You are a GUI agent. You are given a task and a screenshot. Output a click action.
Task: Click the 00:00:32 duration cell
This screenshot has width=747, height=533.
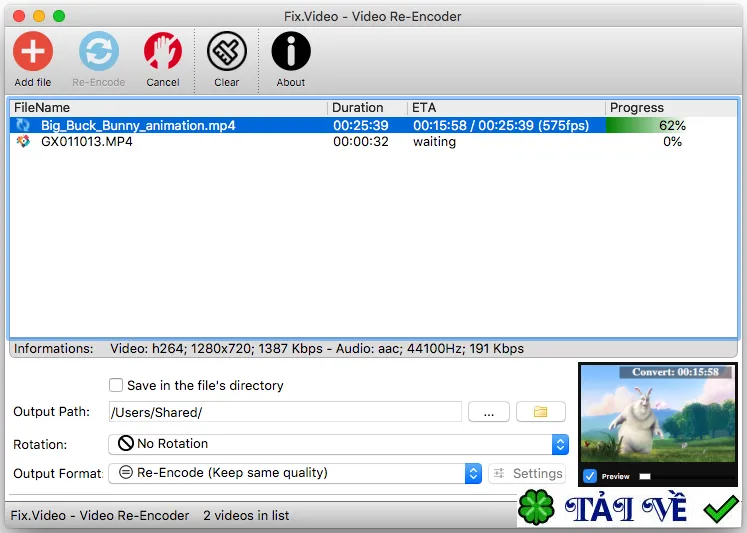[361, 141]
